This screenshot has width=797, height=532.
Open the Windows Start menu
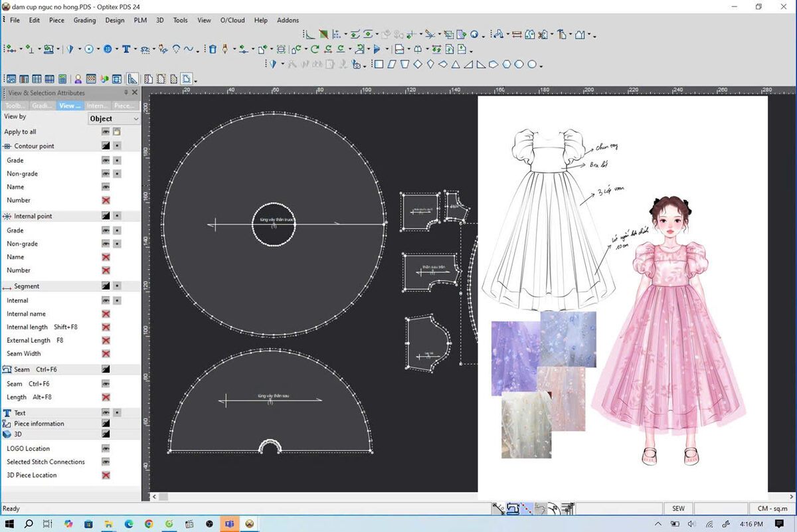(9, 524)
